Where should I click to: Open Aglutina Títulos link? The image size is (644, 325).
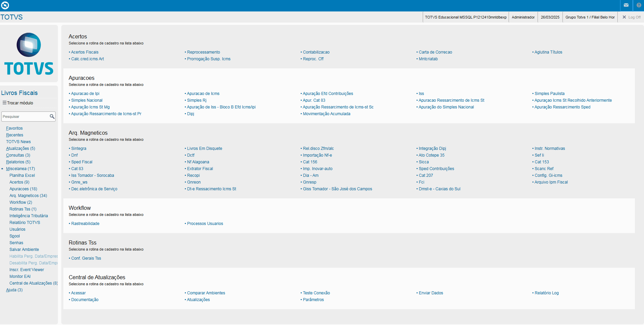pos(548,52)
